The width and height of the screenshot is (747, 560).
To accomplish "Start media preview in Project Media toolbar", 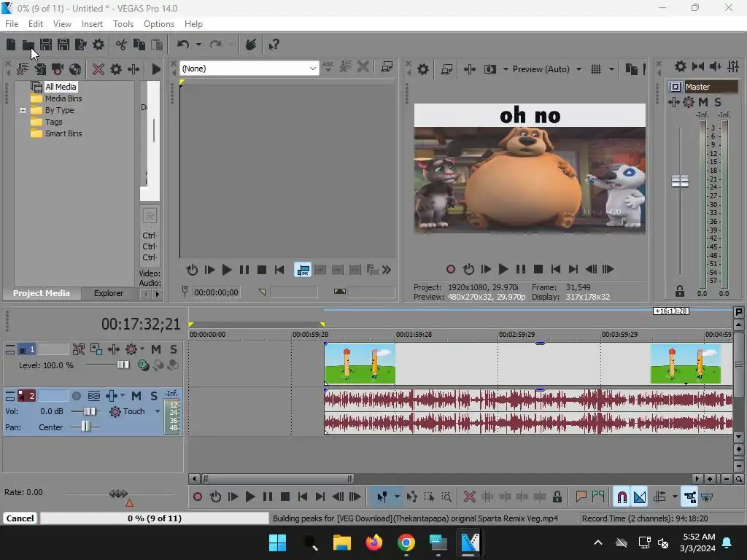I will point(156,69).
